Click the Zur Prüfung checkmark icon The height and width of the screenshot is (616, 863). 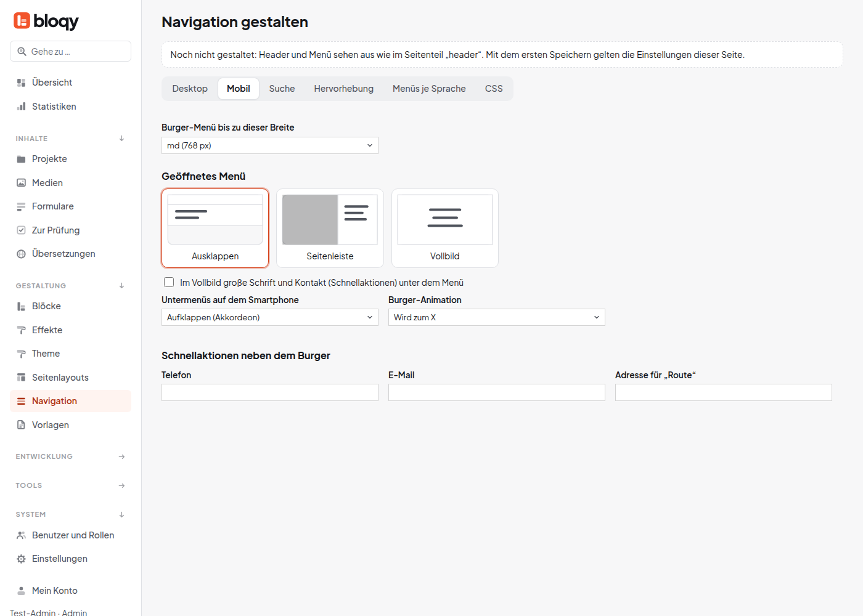tap(21, 230)
